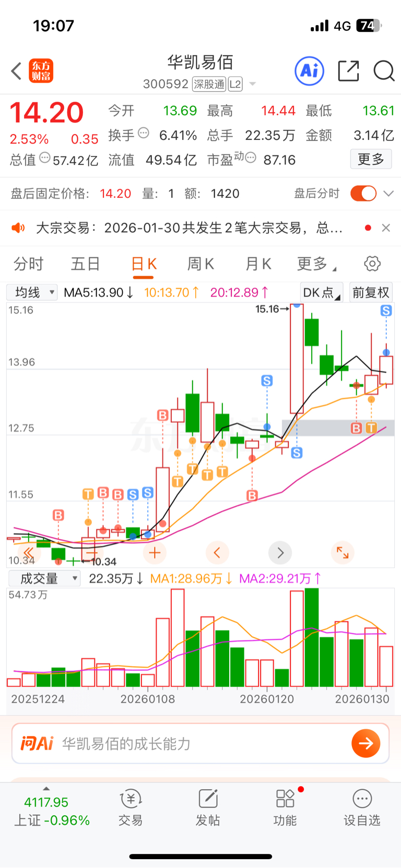Tap the 20260120 date label

point(266,699)
